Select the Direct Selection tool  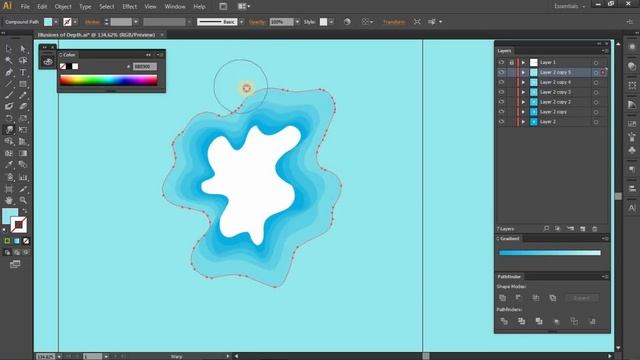[x=23, y=49]
